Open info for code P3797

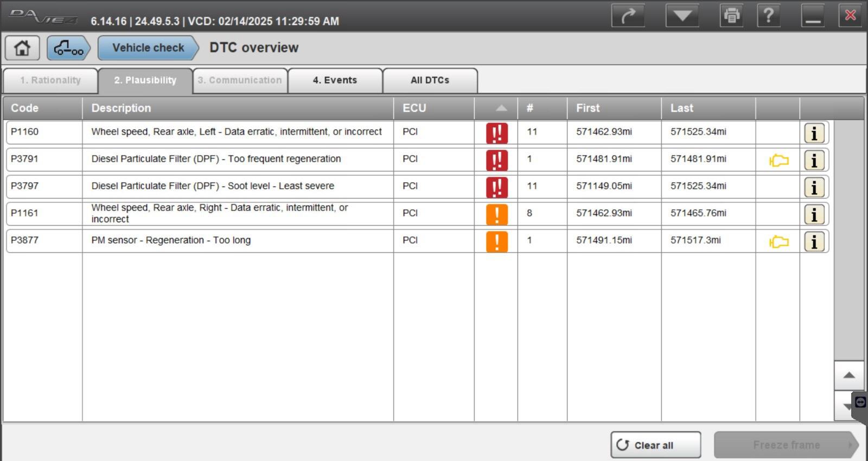814,187
